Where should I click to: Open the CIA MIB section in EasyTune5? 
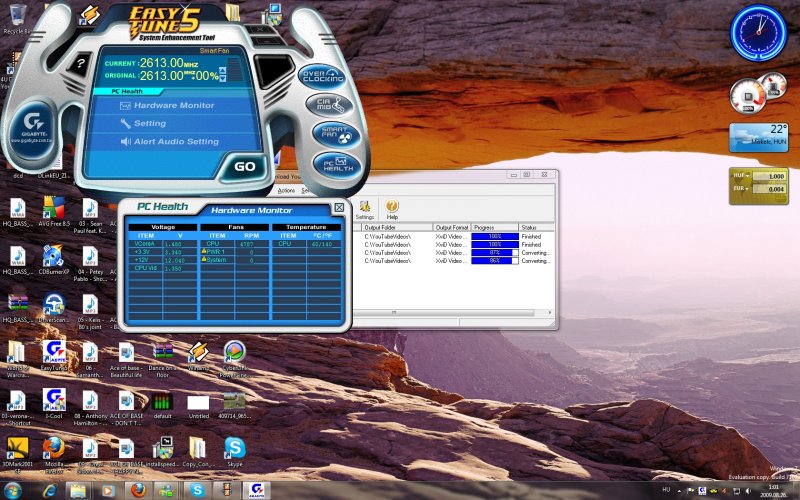coord(330,105)
